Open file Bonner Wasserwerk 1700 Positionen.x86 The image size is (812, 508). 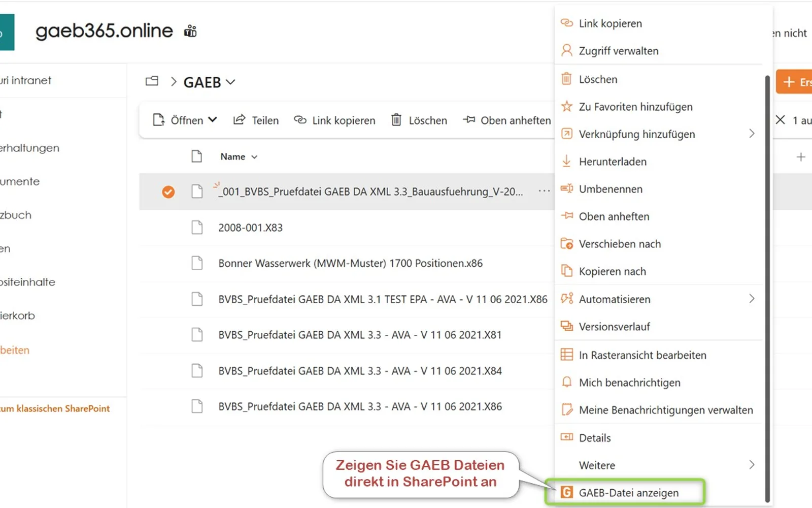tap(350, 263)
